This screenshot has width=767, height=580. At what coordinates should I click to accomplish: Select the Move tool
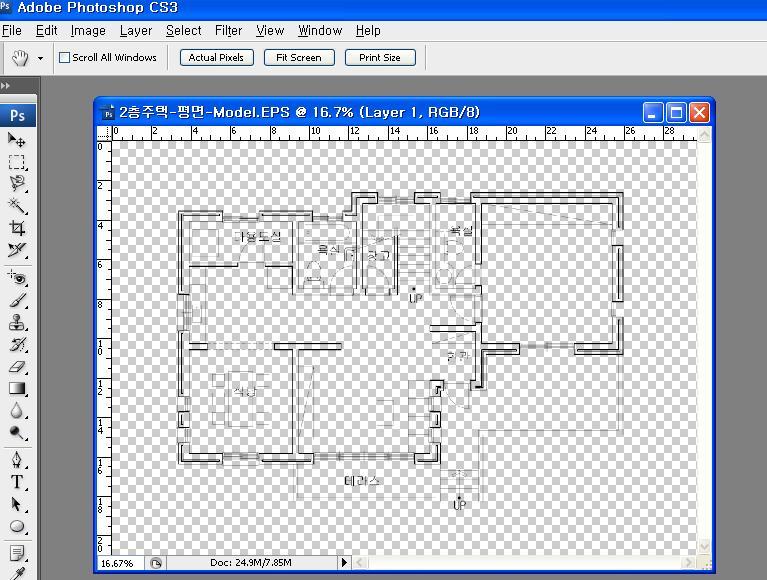click(17, 140)
